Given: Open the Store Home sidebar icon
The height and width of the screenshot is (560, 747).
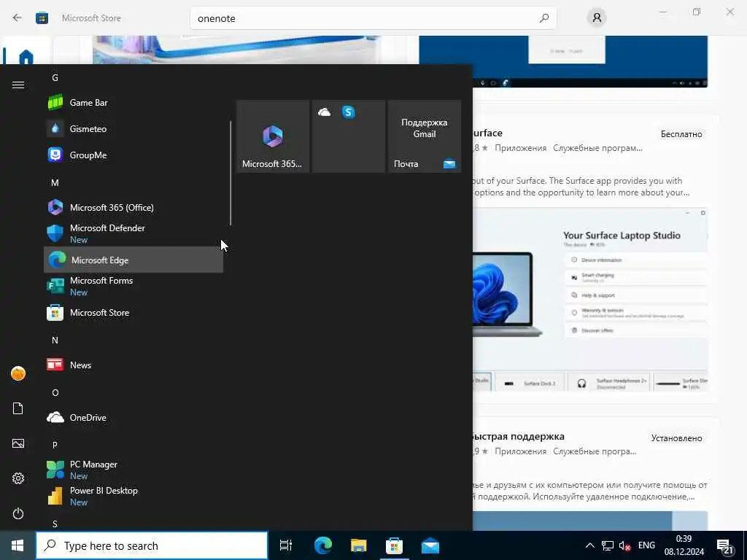Looking at the screenshot, I should (x=26, y=58).
